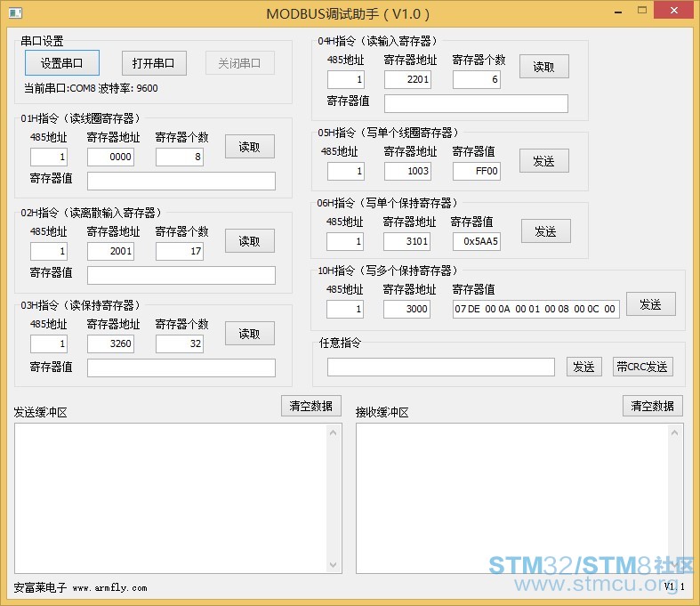Focus 01H register count field 8
The width and height of the screenshot is (700, 606).
(180, 157)
